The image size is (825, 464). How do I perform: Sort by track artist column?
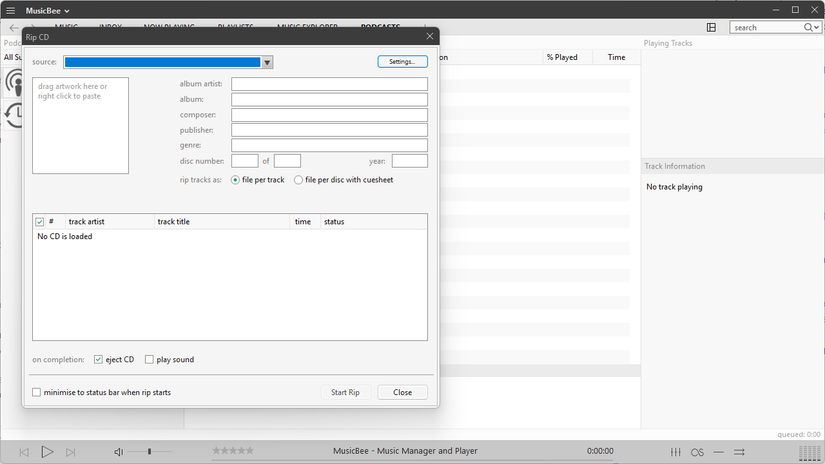pos(109,221)
